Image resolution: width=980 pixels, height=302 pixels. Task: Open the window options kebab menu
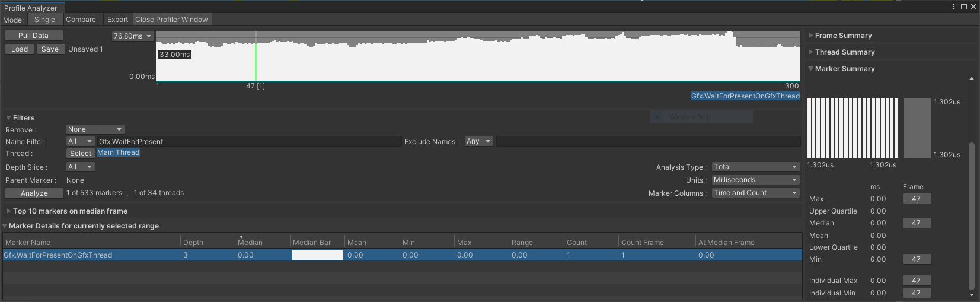pyautogui.click(x=953, y=7)
